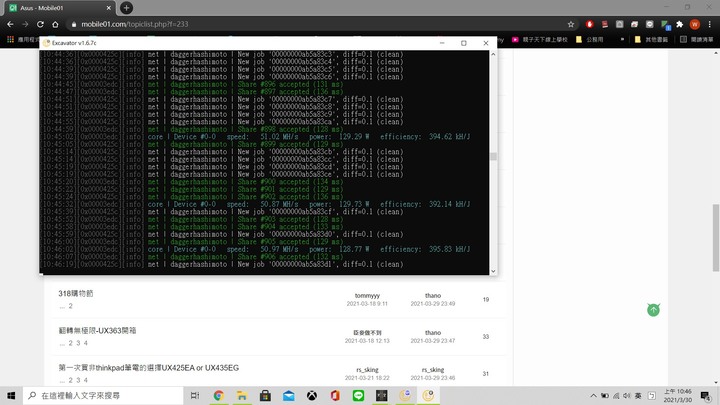Click the log line with power 128.77 W
Image resolution: width=720 pixels, height=405 pixels.
pyautogui.click(x=255, y=249)
